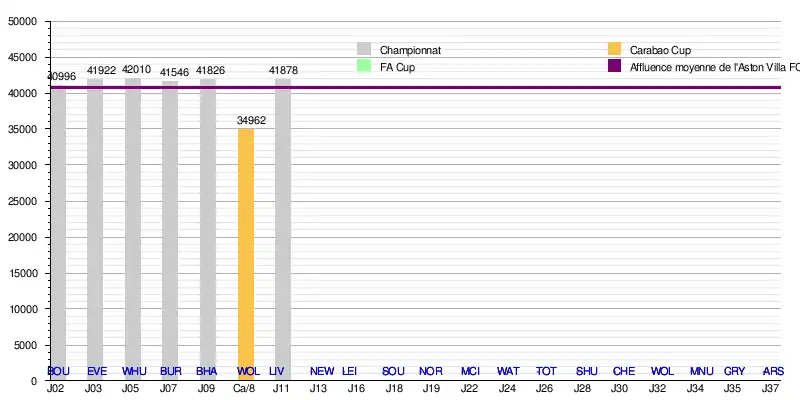800x400 pixels.
Task: Click the NEW team link
Action: coord(322,371)
